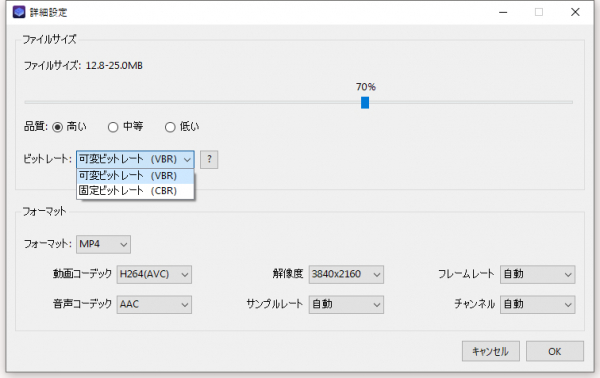Open the フレームレート dropdown

[x=537, y=274]
